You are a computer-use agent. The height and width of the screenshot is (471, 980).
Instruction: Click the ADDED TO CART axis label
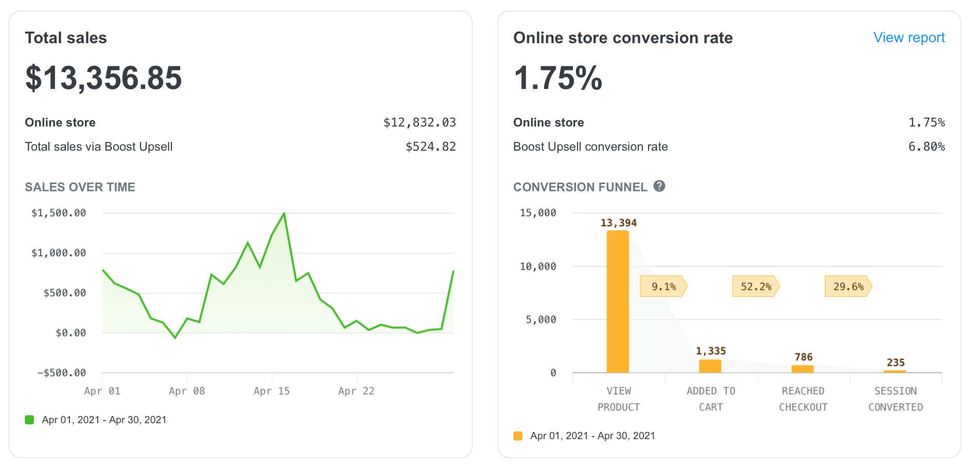711,399
